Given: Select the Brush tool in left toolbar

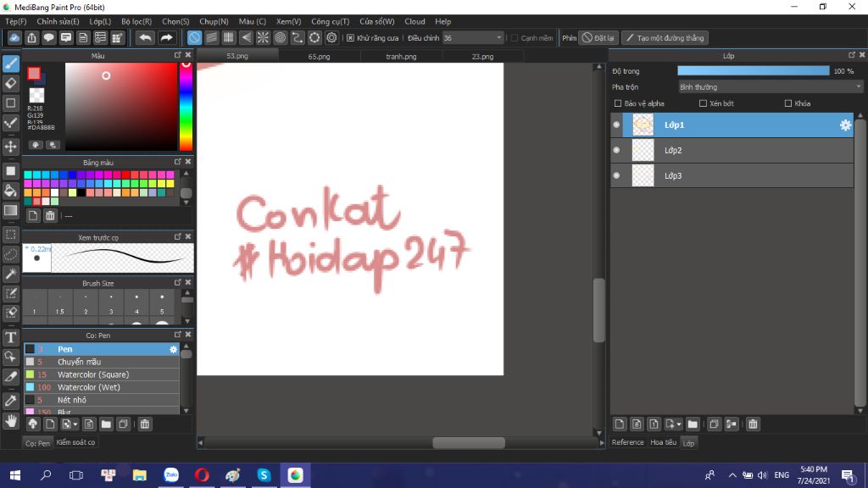Looking at the screenshot, I should pyautogui.click(x=10, y=64).
